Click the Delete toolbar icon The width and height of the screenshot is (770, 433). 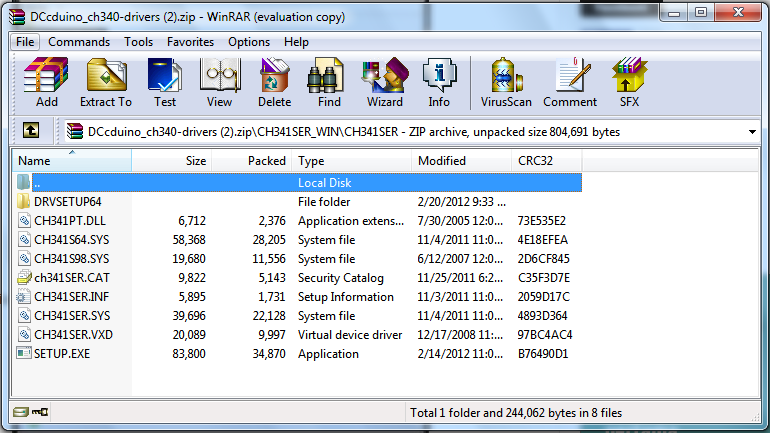(275, 75)
